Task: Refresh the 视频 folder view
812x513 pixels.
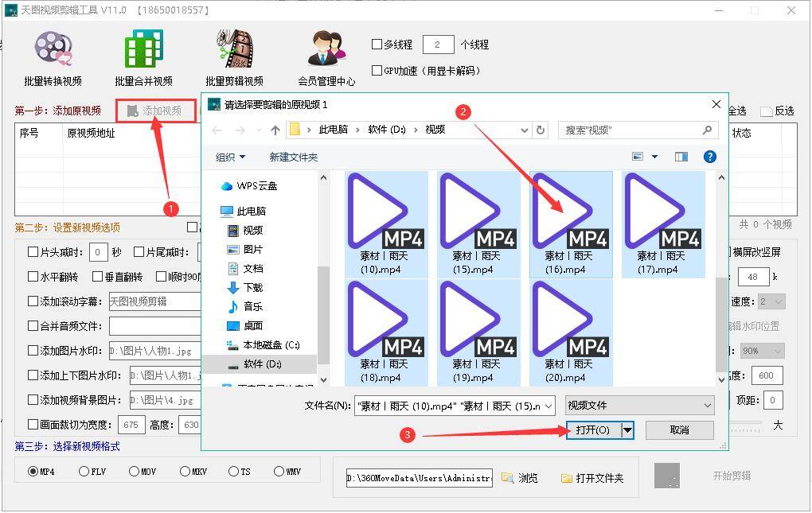Action: (541, 130)
